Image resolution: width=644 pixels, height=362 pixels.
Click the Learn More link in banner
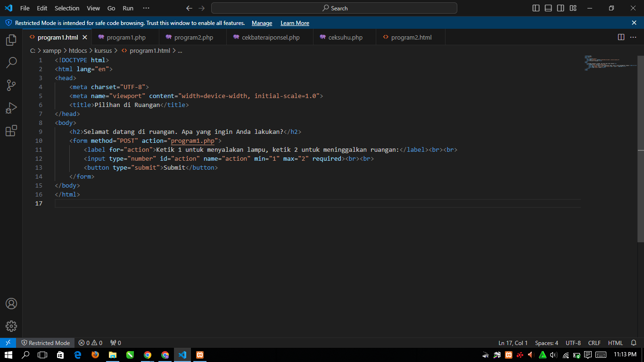click(x=295, y=23)
